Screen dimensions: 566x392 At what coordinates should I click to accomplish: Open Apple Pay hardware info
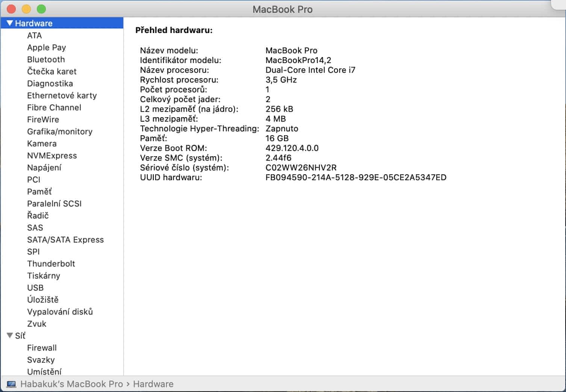coord(46,47)
